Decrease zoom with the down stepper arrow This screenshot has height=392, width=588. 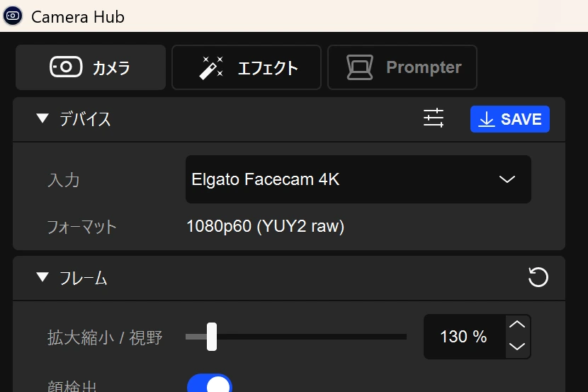pyautogui.click(x=518, y=347)
